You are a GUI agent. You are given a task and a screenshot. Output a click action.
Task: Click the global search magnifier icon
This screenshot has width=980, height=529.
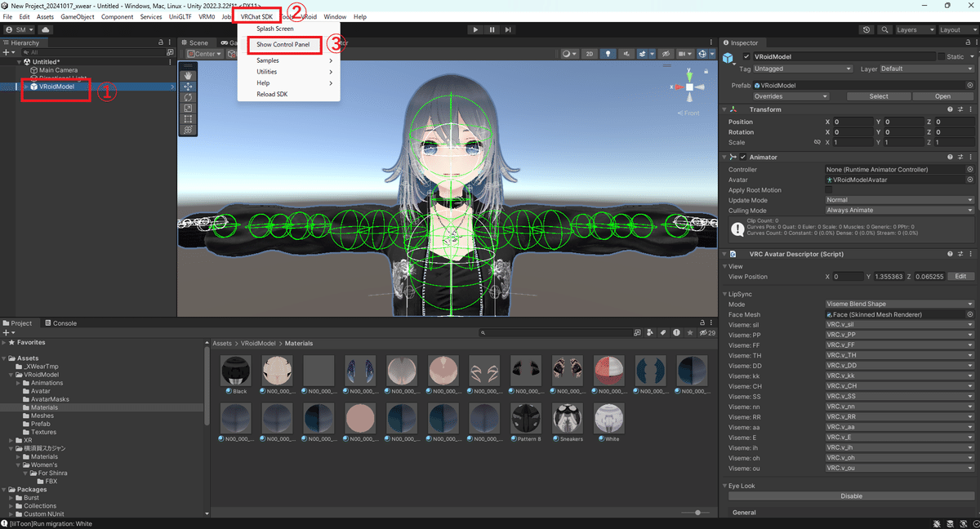coord(884,29)
